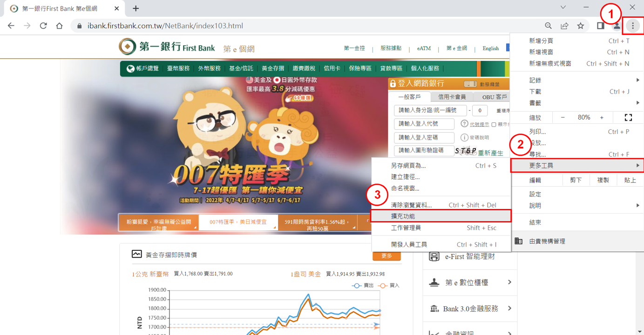This screenshot has width=644, height=335.
Task: Open 基金/信託 navigation item
Action: (241, 68)
